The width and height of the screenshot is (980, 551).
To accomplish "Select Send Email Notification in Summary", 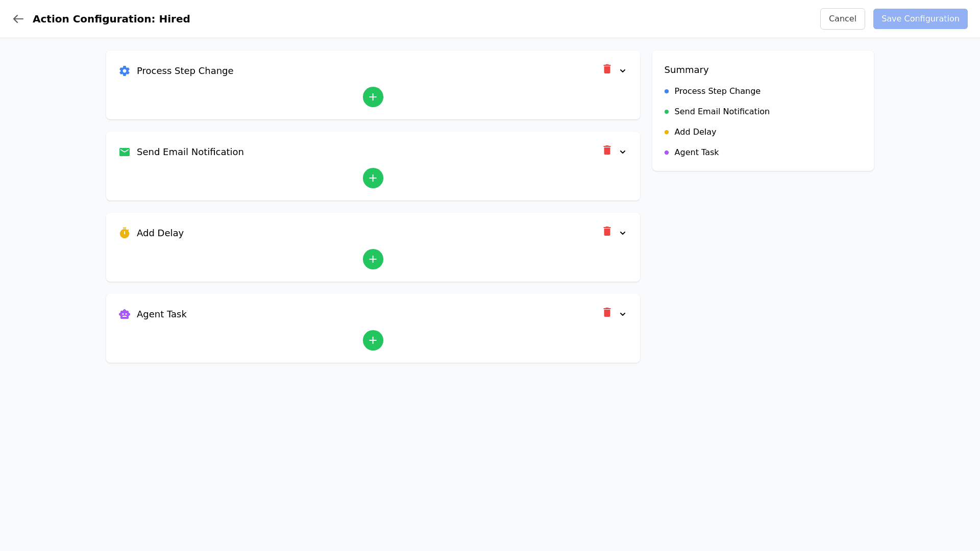I will click(721, 112).
